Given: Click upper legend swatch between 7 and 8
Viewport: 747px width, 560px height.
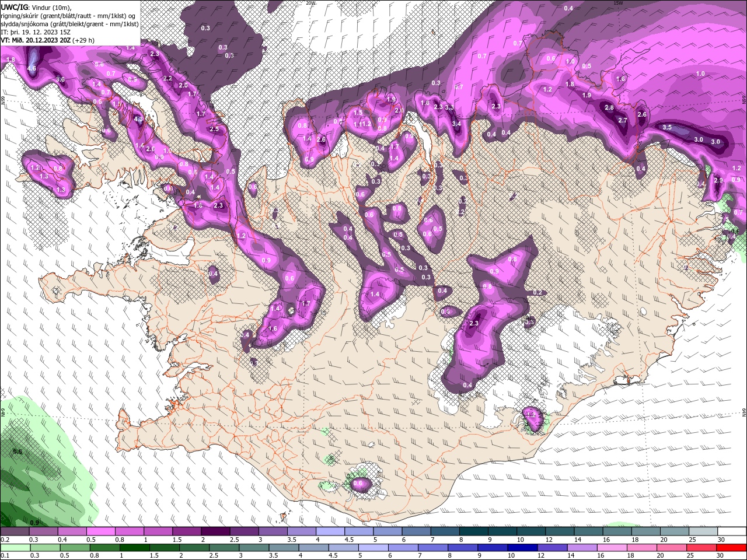Looking at the screenshot, I should click(445, 531).
